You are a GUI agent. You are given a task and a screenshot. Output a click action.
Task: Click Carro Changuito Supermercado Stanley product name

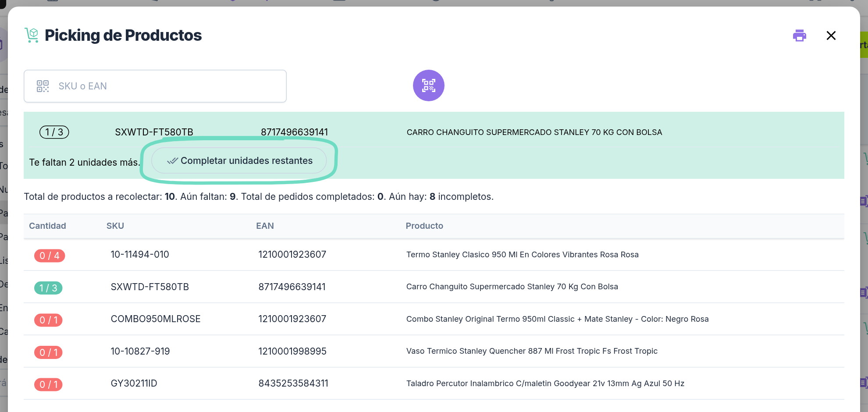coord(512,287)
